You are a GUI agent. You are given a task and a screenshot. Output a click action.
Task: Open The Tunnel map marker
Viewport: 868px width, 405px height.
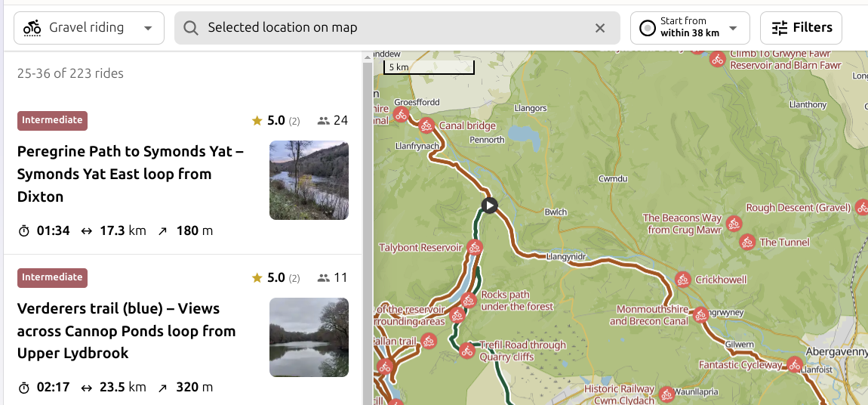747,242
